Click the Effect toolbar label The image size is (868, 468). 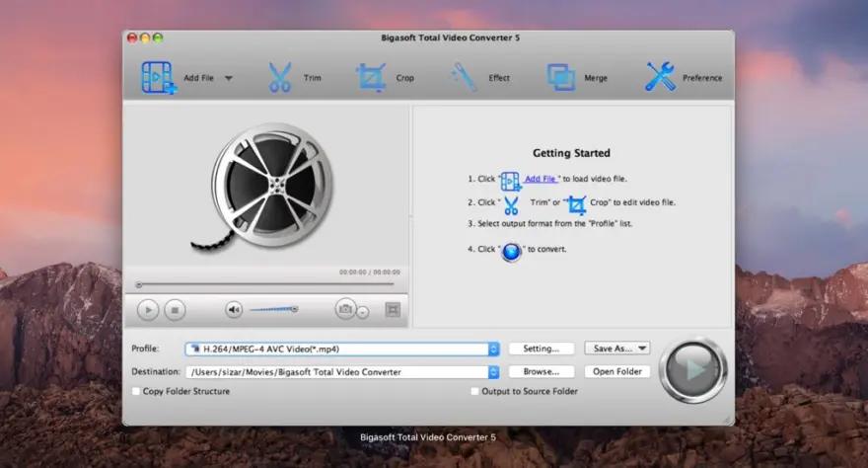click(499, 78)
